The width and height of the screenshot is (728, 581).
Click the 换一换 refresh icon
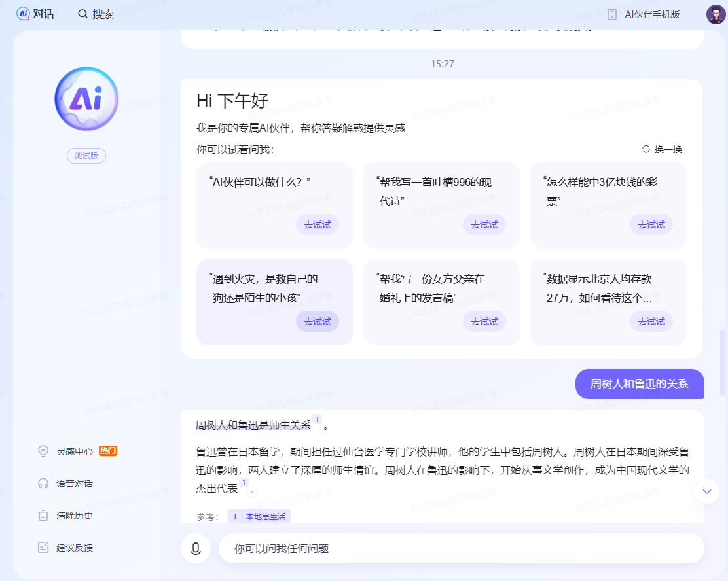(x=646, y=149)
